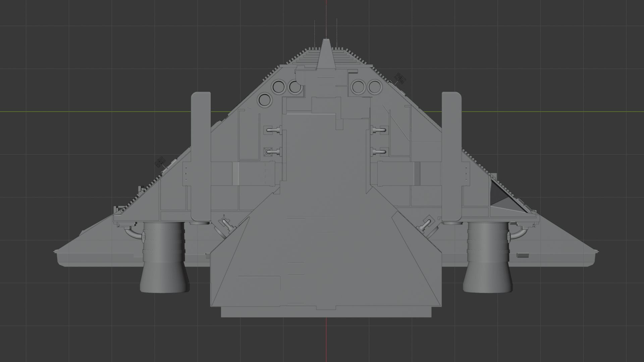
Task: Click the upper left latch beside central hull
Action: 273,130
